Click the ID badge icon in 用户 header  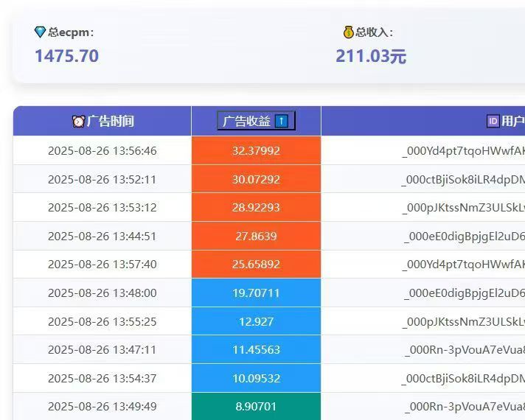(493, 121)
